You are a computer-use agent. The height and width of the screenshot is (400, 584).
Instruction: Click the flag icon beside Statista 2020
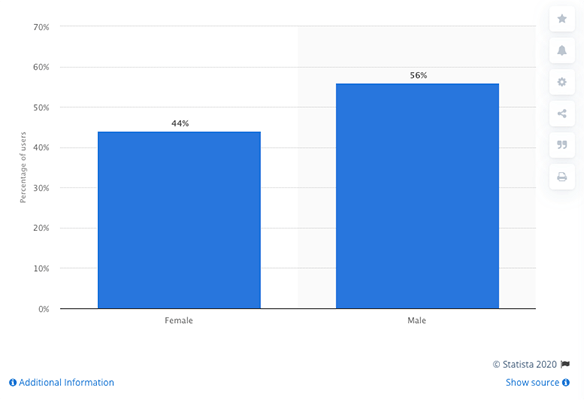point(565,364)
